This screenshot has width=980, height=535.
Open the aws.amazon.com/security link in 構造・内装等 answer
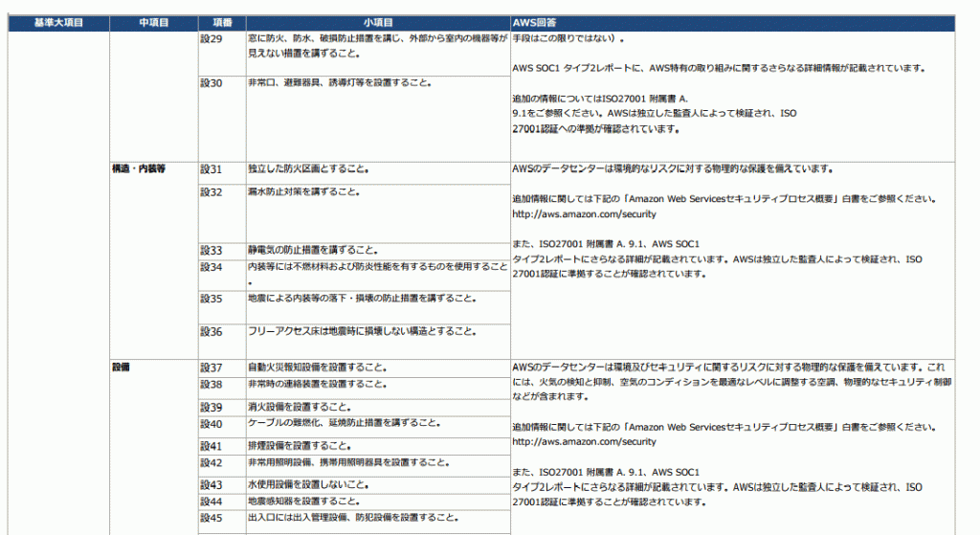coord(584,214)
